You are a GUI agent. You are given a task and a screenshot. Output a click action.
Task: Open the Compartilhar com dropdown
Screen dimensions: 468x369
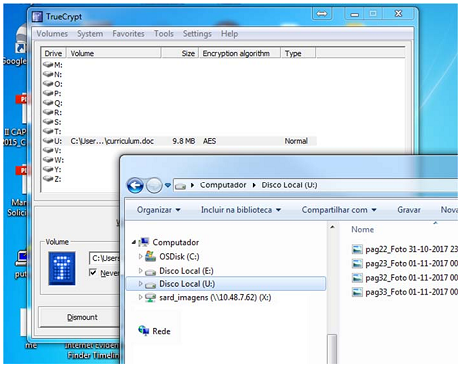click(x=339, y=210)
